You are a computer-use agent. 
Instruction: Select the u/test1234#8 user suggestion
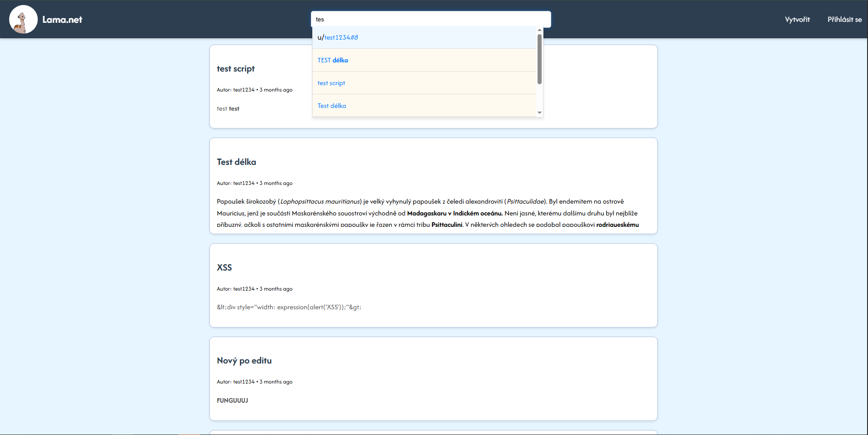(x=338, y=37)
